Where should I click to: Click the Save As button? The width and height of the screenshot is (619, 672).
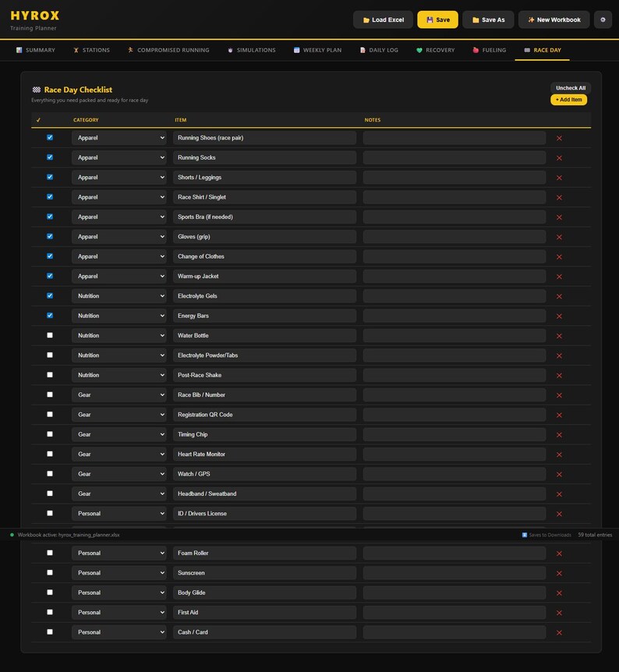point(488,19)
